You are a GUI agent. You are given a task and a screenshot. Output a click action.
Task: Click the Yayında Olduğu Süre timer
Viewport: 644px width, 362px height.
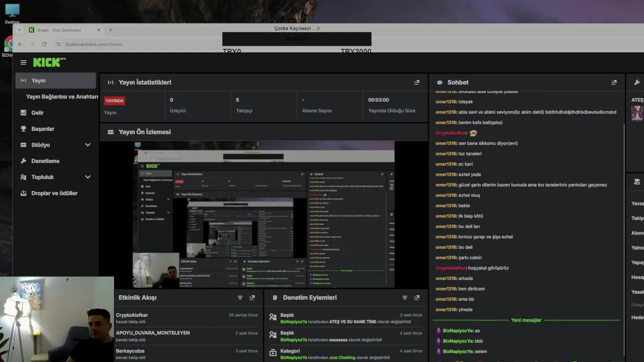[x=395, y=105]
